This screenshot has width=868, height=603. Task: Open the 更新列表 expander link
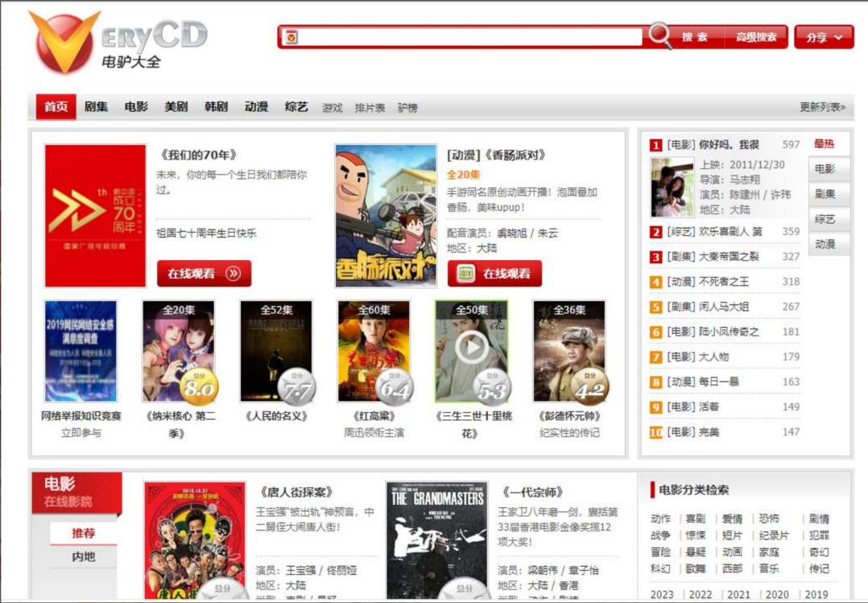(822, 107)
